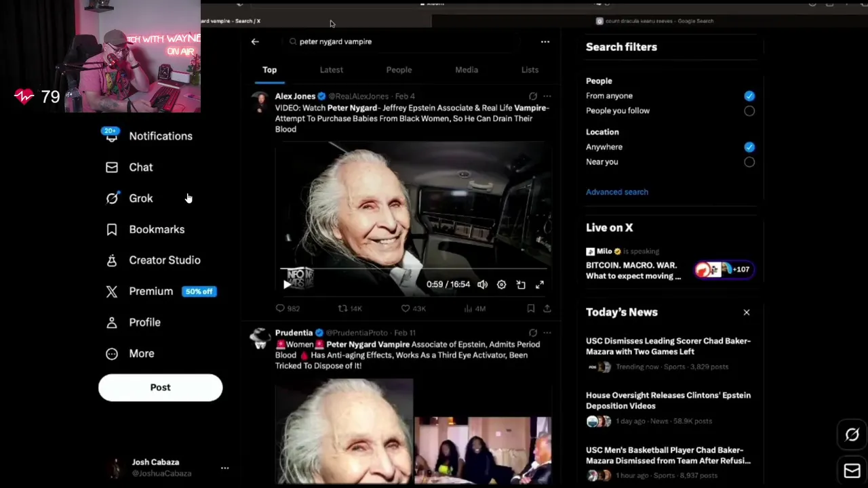Click the white Post button
This screenshot has height=488, width=868.
click(x=160, y=388)
